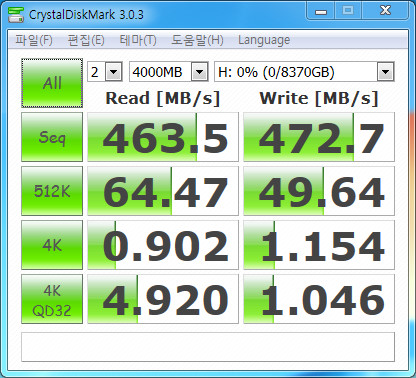Open the 파일(F) menu

[x=34, y=40]
